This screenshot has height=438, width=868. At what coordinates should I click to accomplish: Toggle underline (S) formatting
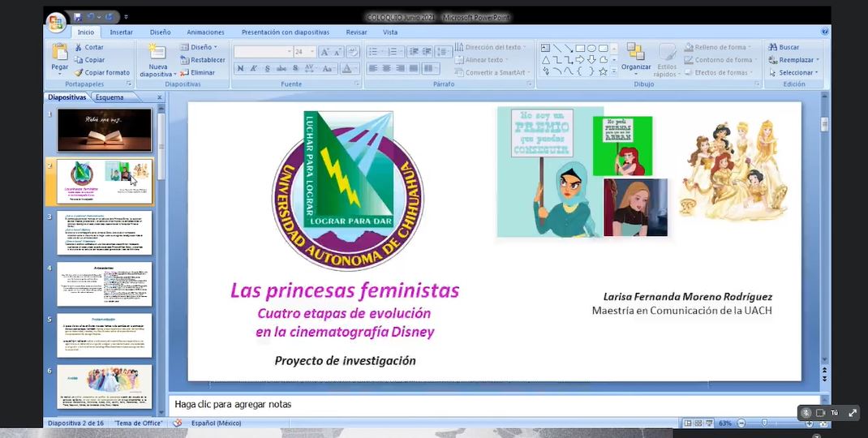(x=268, y=68)
